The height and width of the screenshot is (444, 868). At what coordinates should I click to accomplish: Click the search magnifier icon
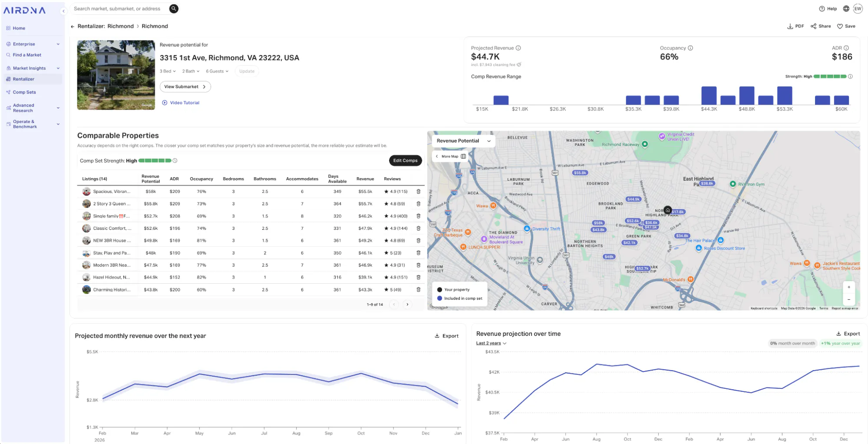pyautogui.click(x=174, y=9)
